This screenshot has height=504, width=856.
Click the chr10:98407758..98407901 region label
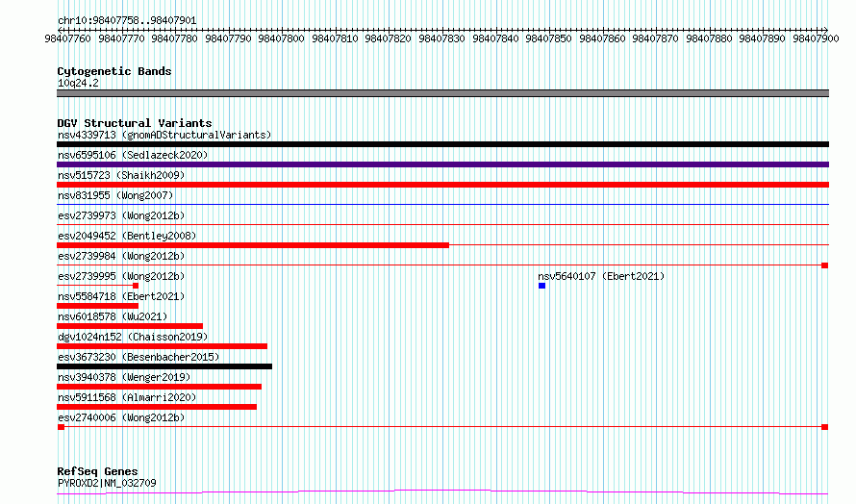point(127,21)
